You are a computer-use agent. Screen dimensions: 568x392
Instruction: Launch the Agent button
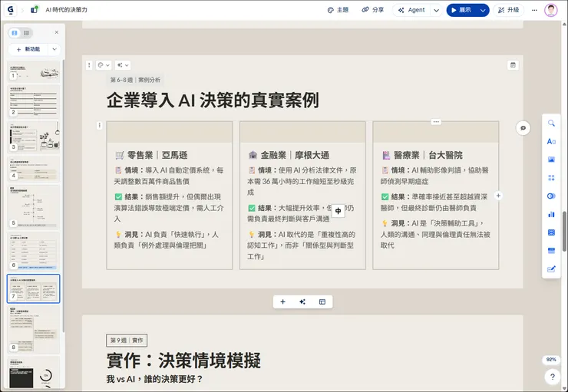click(x=411, y=10)
